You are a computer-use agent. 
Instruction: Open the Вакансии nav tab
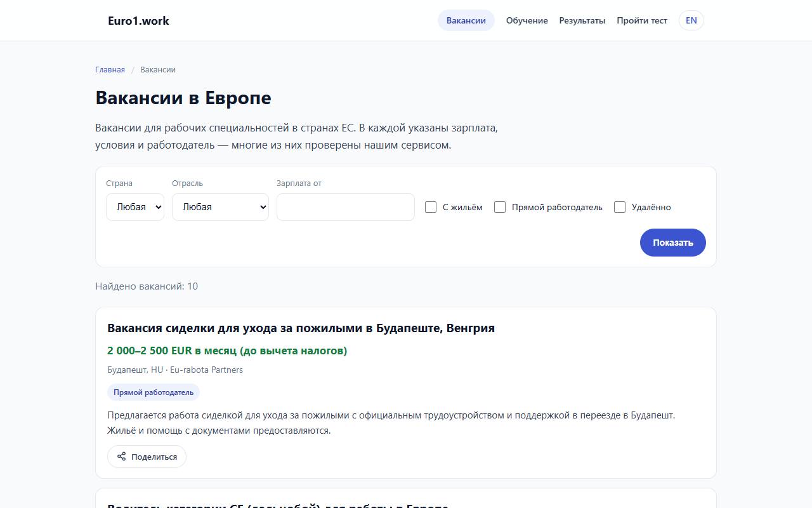(x=466, y=20)
